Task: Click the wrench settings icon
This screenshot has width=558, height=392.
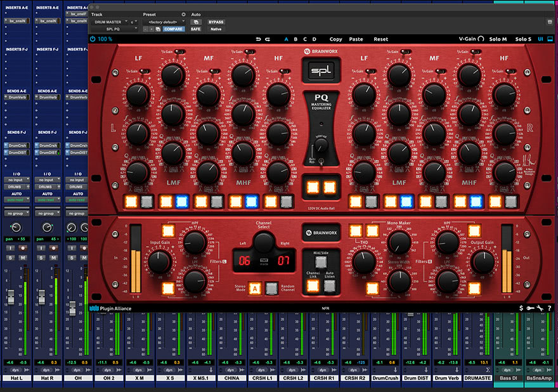Action: click(540, 308)
